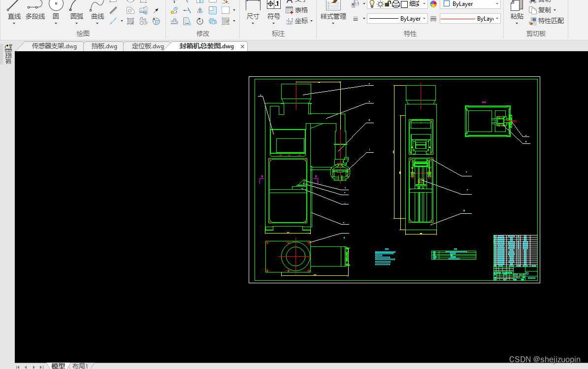Click the offset tool icon in 修改

[174, 21]
